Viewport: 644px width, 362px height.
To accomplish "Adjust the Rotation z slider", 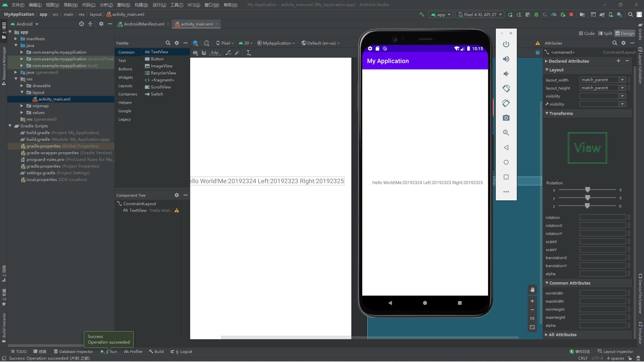I will point(587,206).
